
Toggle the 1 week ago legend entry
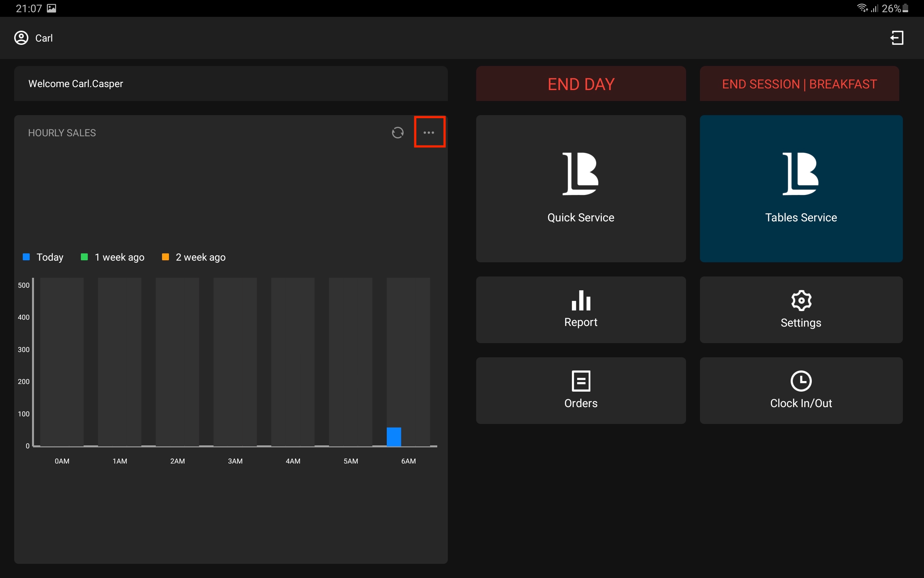click(x=119, y=257)
